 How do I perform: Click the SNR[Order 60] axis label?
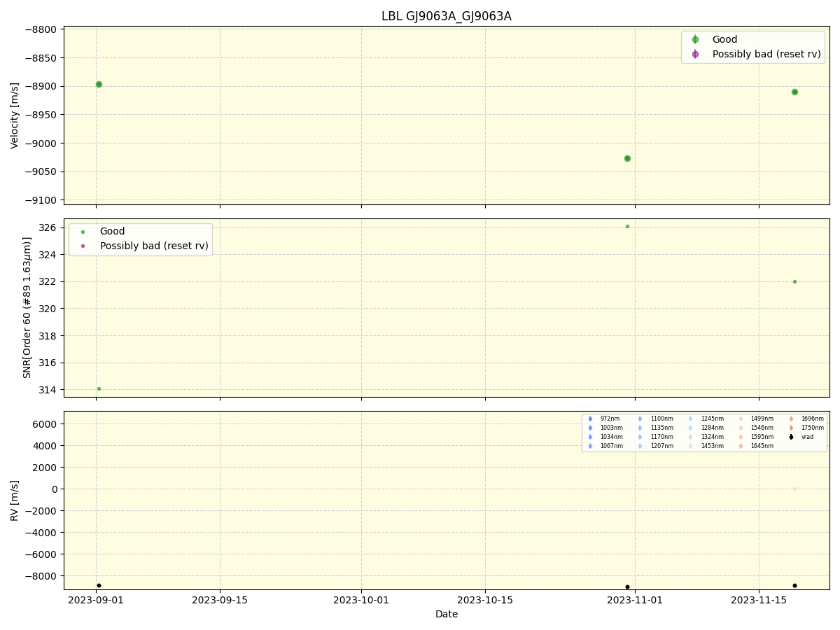point(27,307)
